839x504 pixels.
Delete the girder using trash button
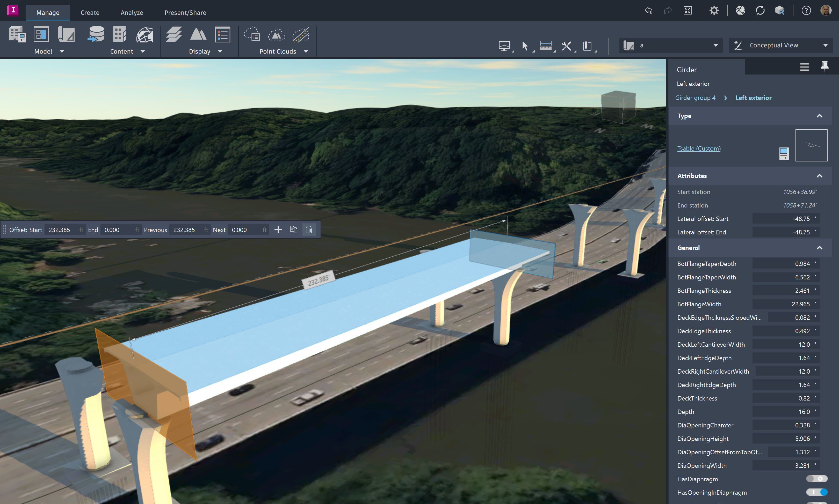pyautogui.click(x=309, y=229)
